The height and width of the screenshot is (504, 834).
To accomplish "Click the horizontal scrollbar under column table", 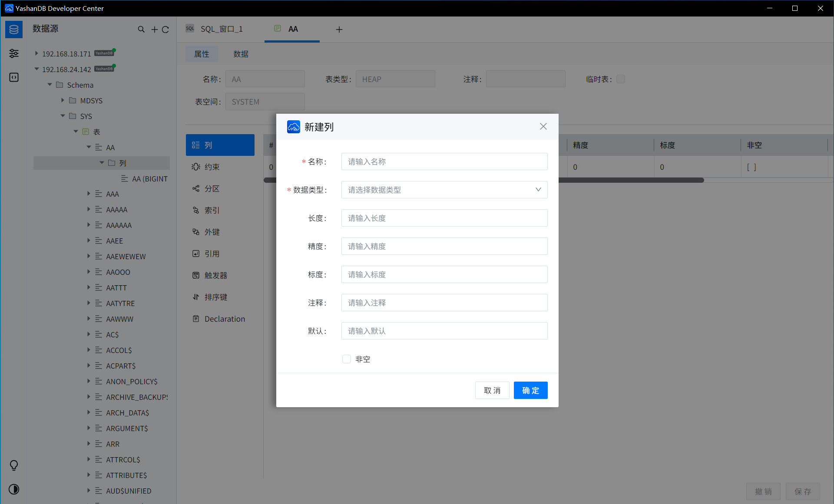I will click(631, 180).
